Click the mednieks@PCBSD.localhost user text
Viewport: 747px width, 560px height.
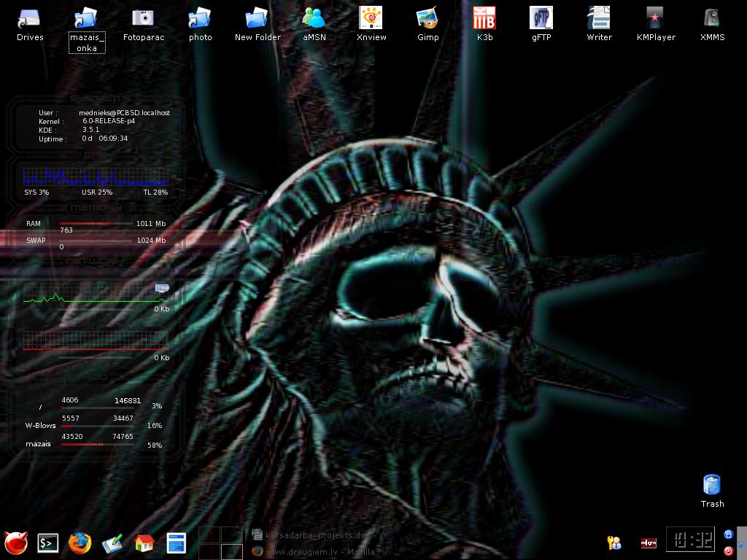point(124,113)
